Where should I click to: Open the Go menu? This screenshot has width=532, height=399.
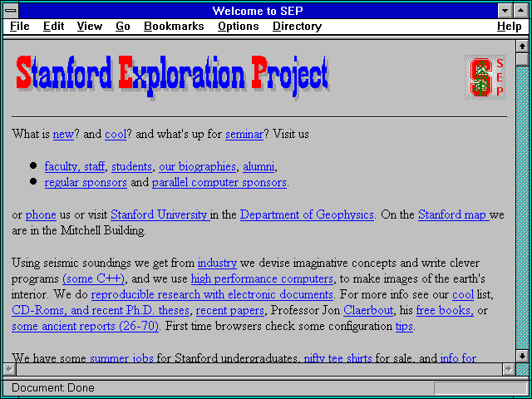point(123,27)
